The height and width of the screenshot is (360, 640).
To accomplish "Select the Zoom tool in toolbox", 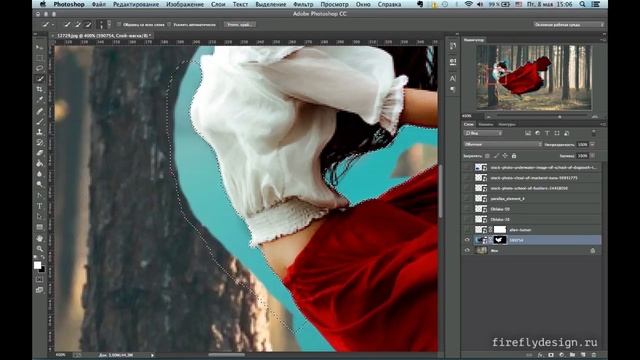I will tap(40, 249).
